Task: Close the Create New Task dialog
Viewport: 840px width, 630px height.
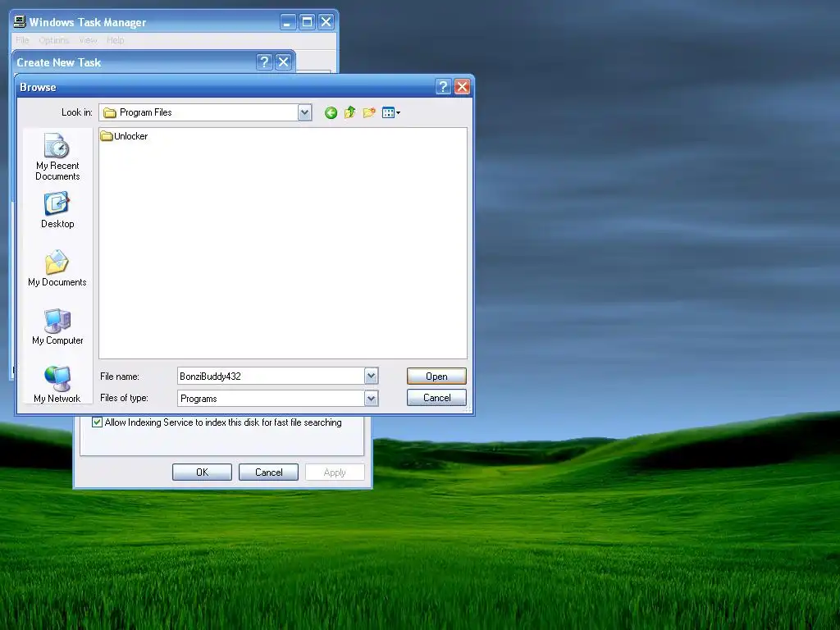Action: click(283, 62)
